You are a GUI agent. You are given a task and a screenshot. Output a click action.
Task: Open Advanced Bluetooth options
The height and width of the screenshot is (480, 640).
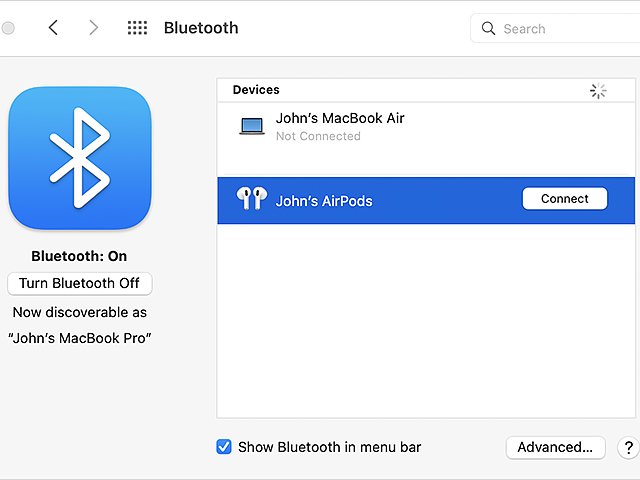pos(555,447)
